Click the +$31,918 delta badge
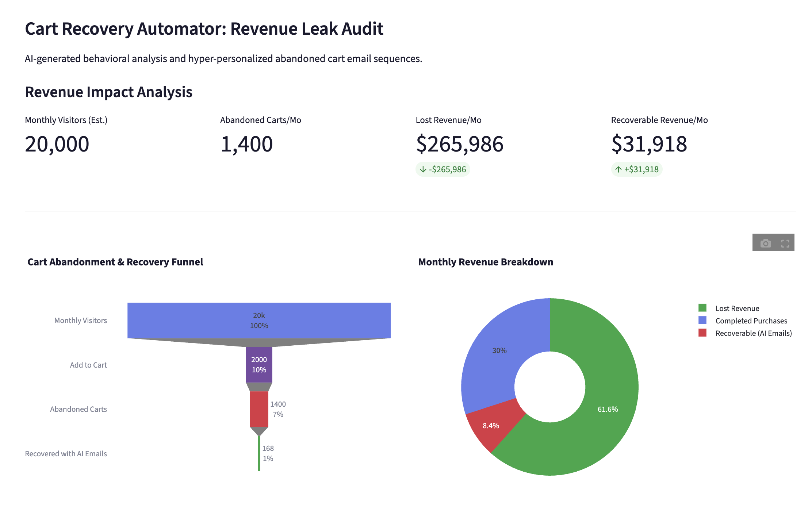 (x=637, y=169)
